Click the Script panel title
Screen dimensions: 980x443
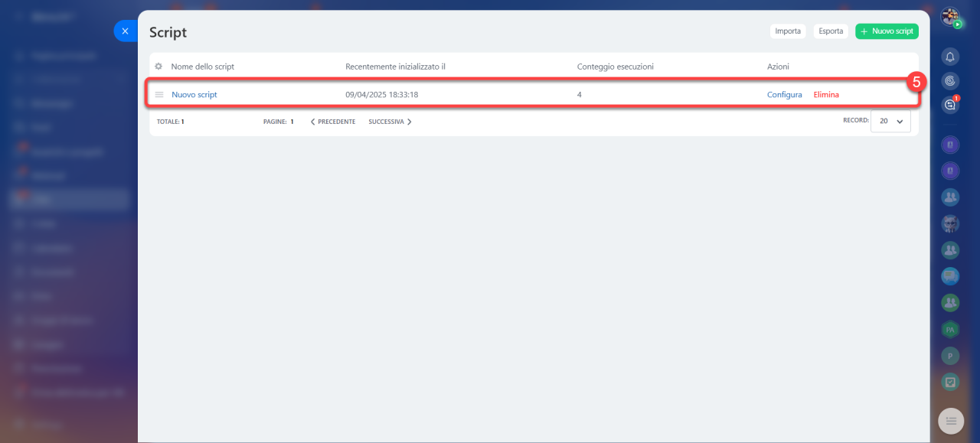[x=168, y=33]
